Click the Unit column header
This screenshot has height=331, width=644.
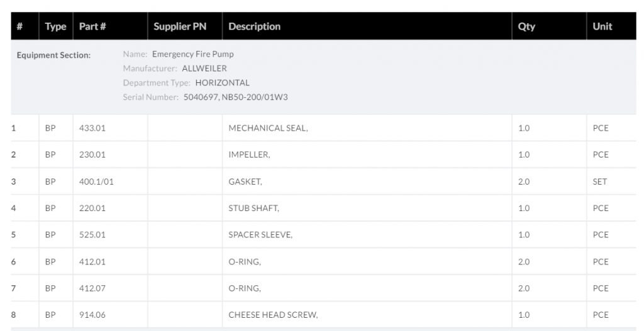(x=602, y=26)
